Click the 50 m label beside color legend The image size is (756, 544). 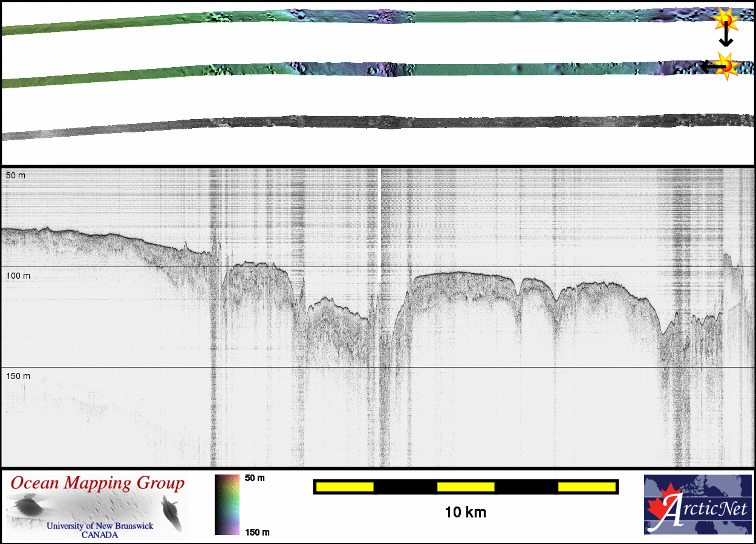click(255, 478)
